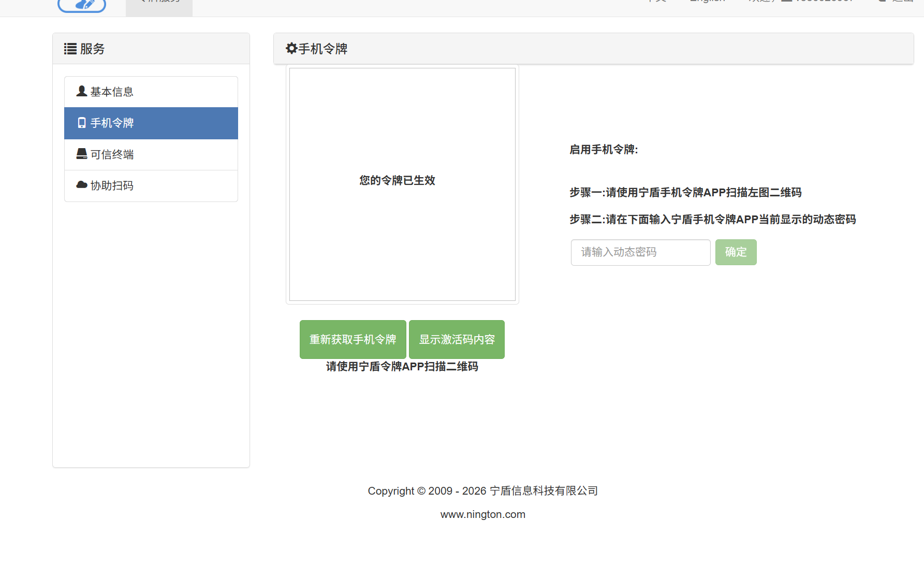Click the 请使用宁盾令牌APP扫描二维码 caption
This screenshot has width=924, height=563.
(402, 367)
